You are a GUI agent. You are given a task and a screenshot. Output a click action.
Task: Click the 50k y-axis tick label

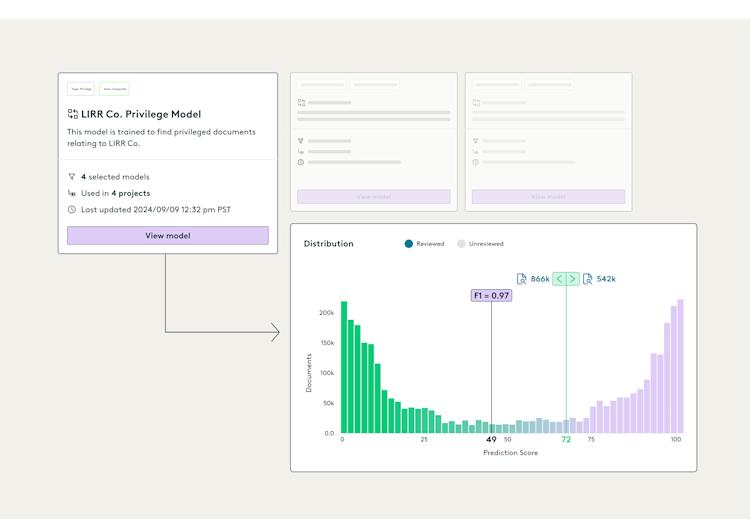[x=329, y=403]
